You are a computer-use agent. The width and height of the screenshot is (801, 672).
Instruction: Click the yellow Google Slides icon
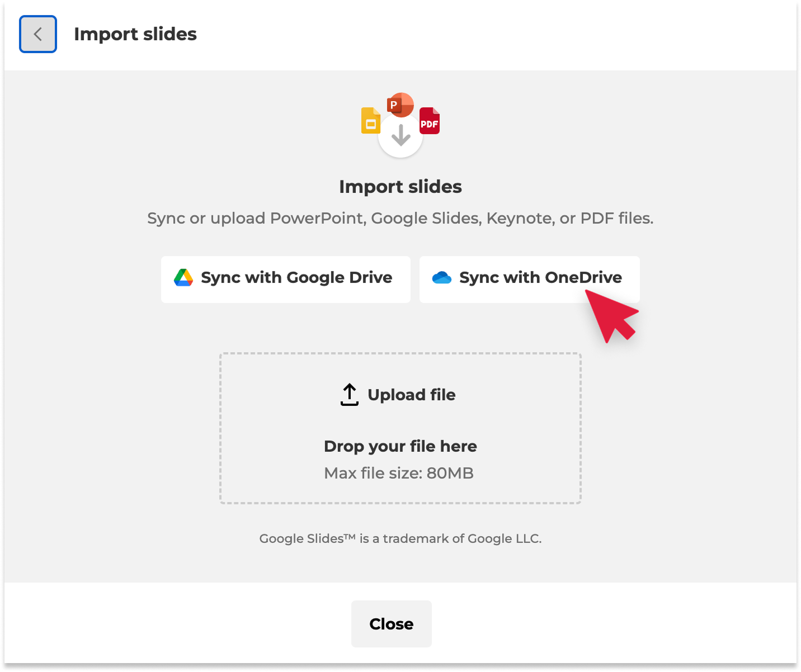pos(370,120)
